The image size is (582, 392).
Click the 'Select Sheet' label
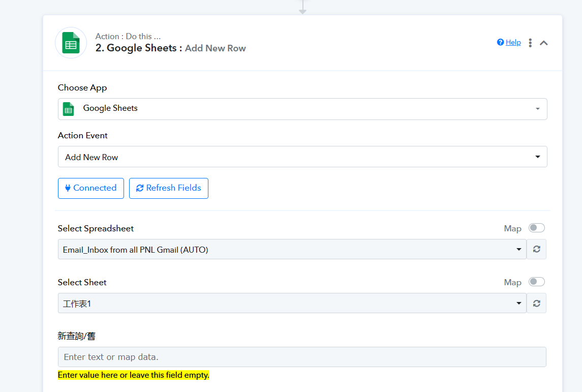[x=82, y=282]
